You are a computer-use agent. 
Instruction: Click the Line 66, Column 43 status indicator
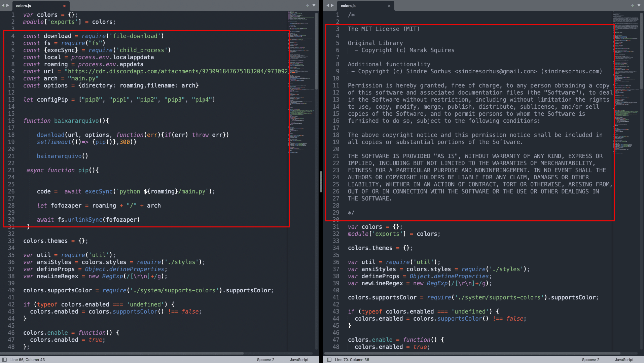click(28, 359)
